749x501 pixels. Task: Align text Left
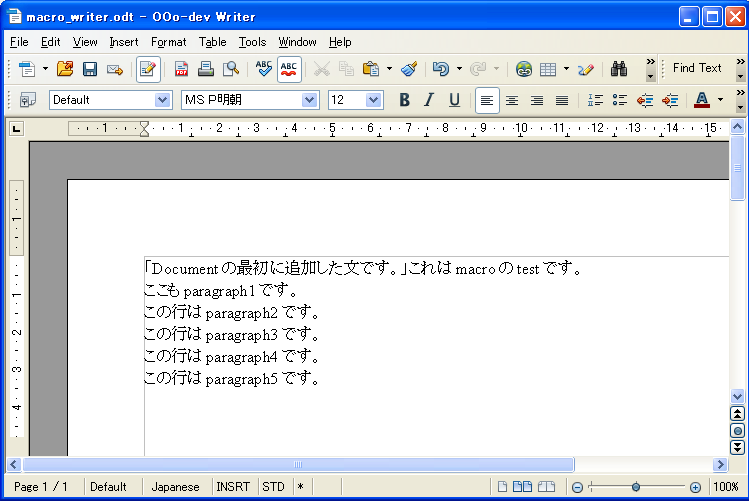point(487,100)
